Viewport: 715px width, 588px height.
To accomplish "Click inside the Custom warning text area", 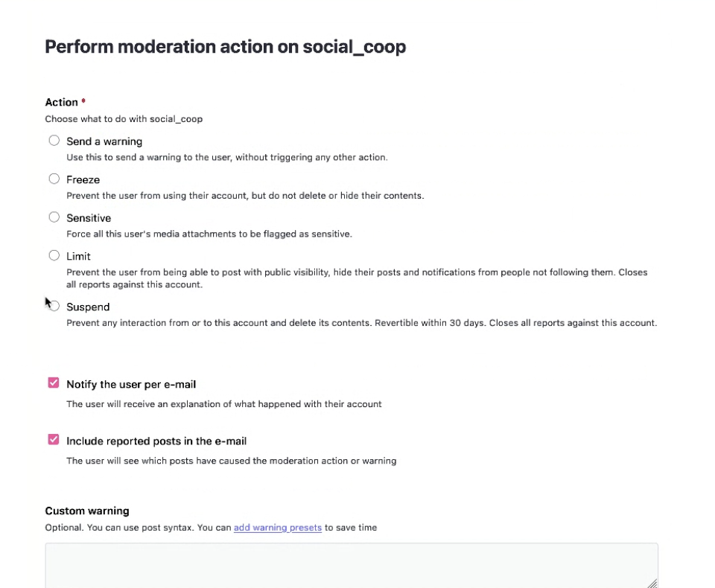I will coord(350,566).
